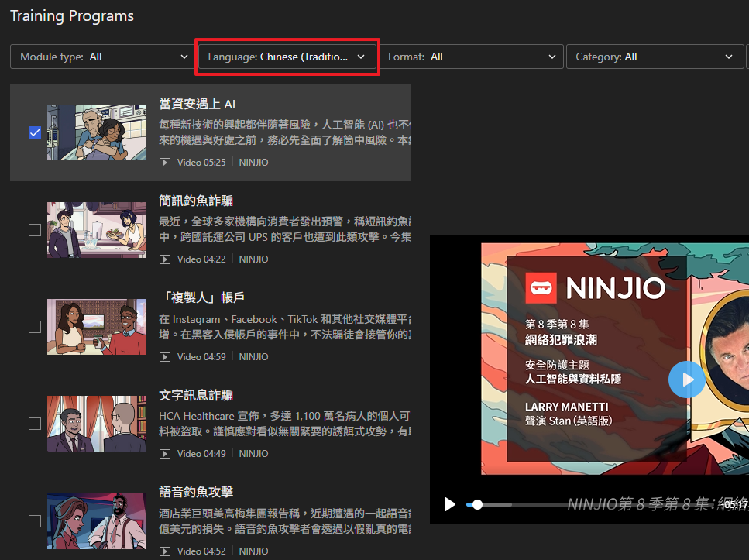749x560 pixels.
Task: Expand the Language filter dropdown
Action: pyautogui.click(x=287, y=57)
